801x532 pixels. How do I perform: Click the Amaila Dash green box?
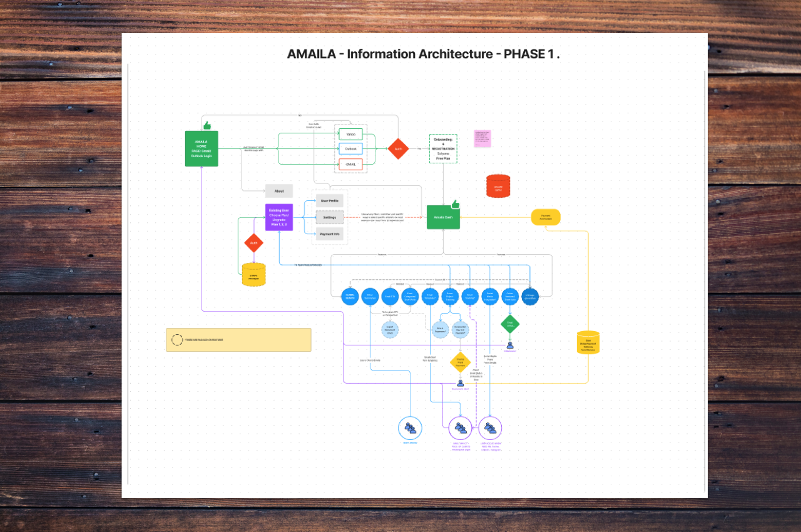[x=444, y=217]
